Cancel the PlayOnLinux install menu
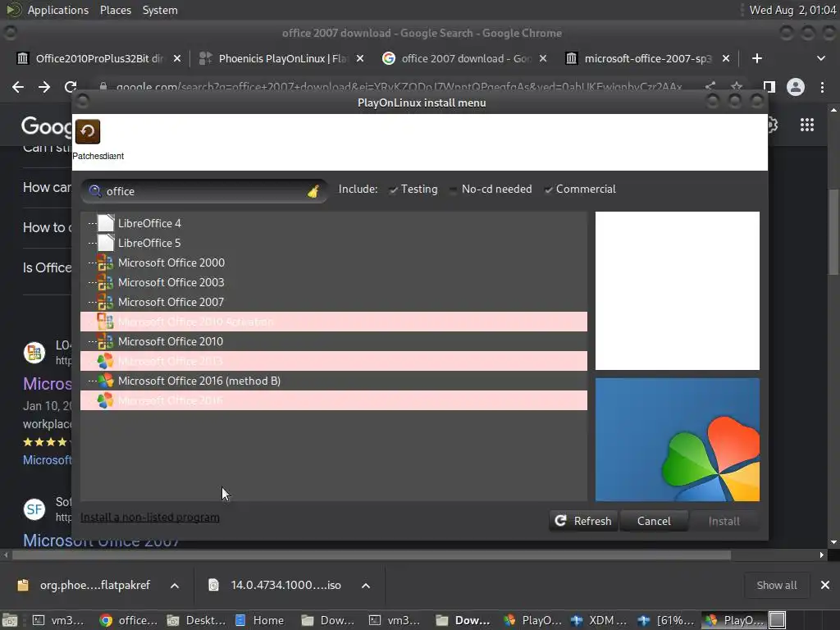Image resolution: width=840 pixels, height=630 pixels. point(654,521)
